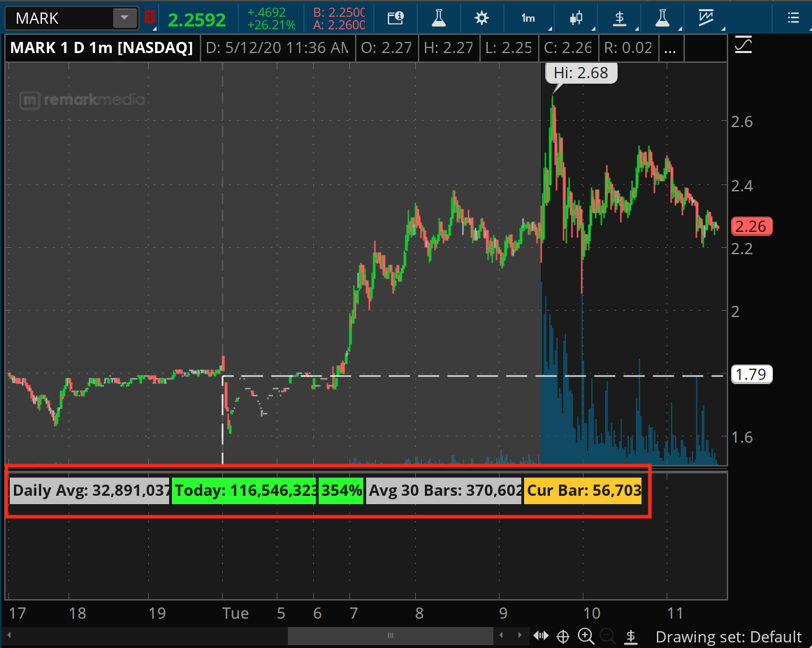Viewport: 812px width, 648px height.
Task: Click the first flask icon in toolbar
Action: [439, 18]
